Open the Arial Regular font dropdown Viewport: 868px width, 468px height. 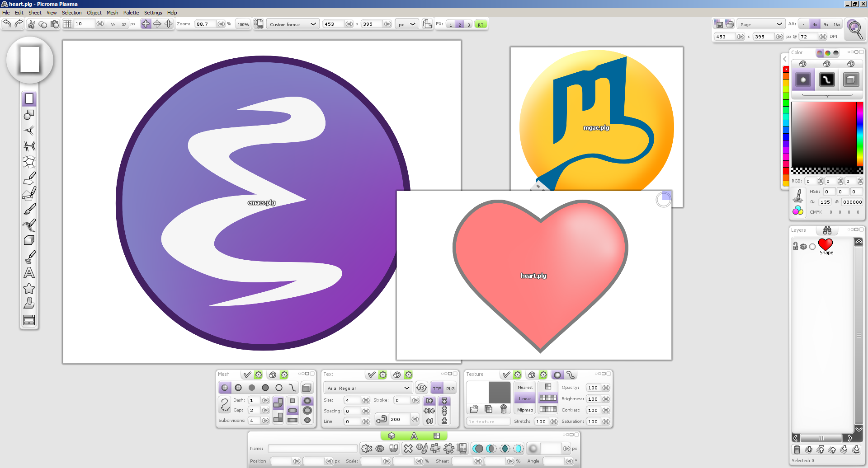point(368,388)
